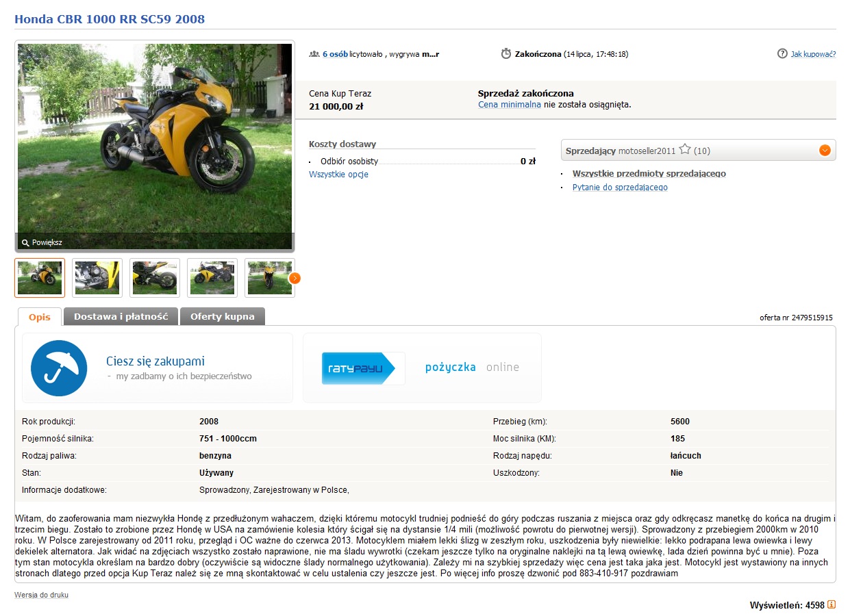
Task: Click the question mark help icon
Action: [x=782, y=53]
